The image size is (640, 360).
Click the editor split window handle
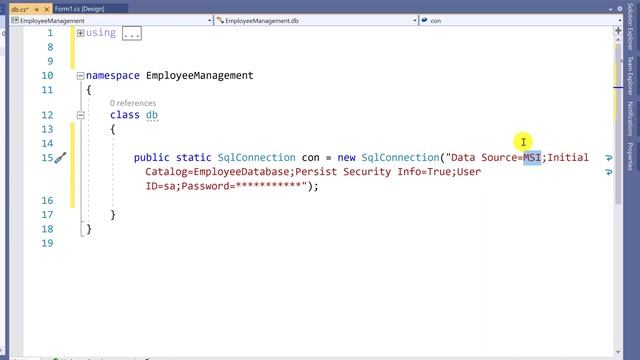pos(618,31)
